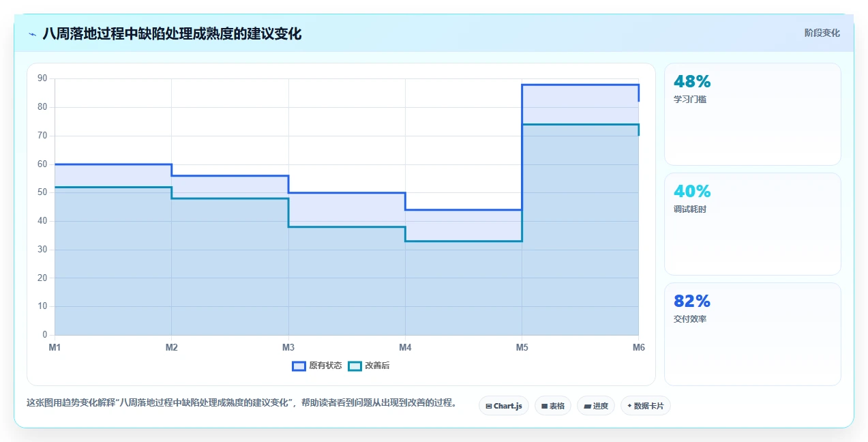This screenshot has height=442, width=868.
Task: Click the M6 axis label
Action: 638,347
